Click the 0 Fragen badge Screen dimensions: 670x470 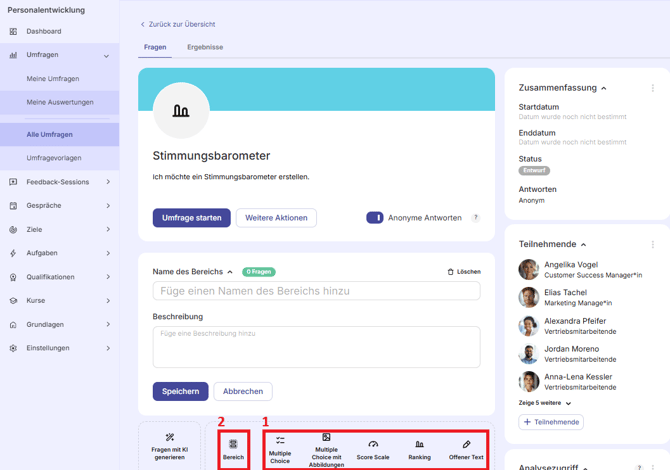259,272
